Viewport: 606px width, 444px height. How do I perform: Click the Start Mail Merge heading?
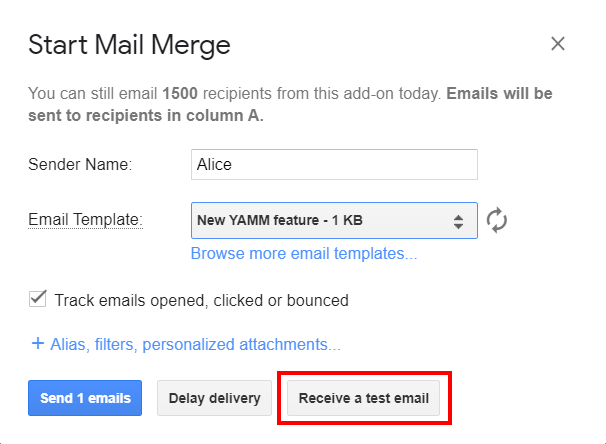click(129, 46)
